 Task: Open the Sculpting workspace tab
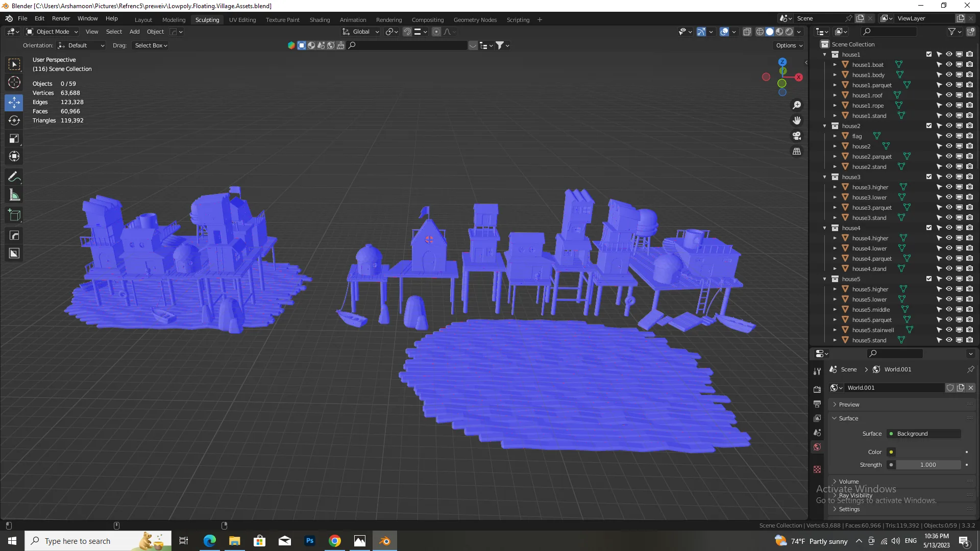point(207,19)
